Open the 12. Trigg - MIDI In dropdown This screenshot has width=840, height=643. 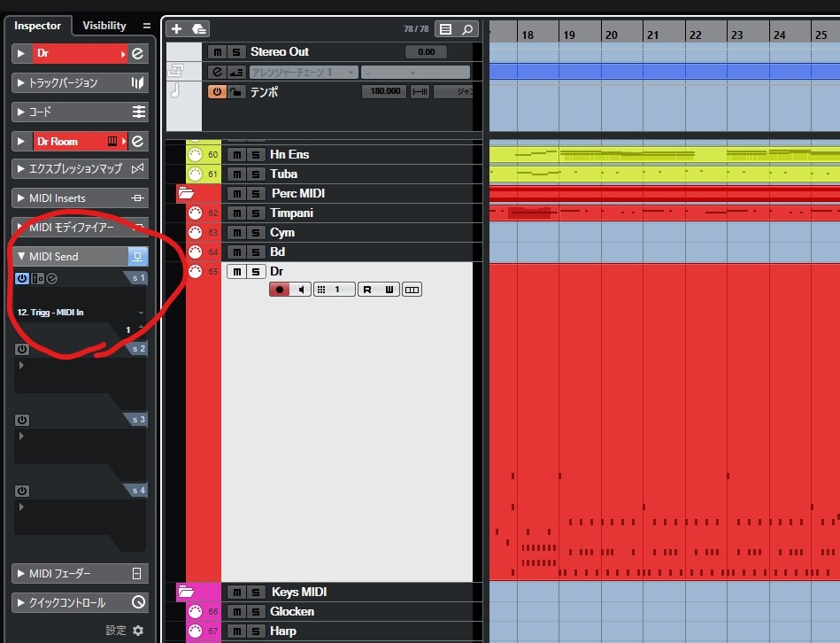[x=141, y=314]
